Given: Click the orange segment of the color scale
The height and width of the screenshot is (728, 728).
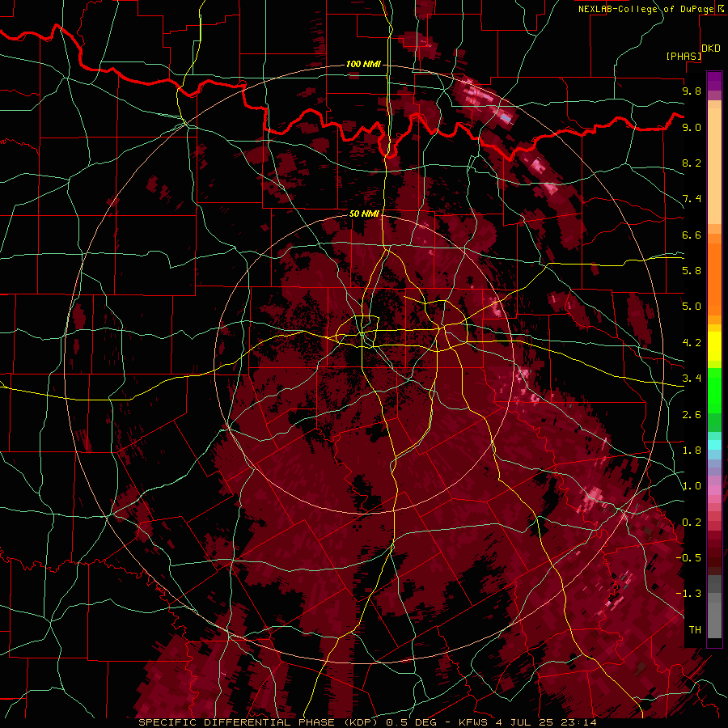Looking at the screenshot, I should [714, 278].
